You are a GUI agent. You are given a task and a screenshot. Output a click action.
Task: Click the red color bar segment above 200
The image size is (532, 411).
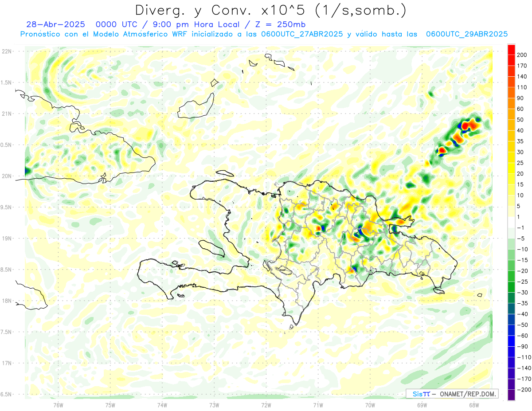click(x=511, y=50)
